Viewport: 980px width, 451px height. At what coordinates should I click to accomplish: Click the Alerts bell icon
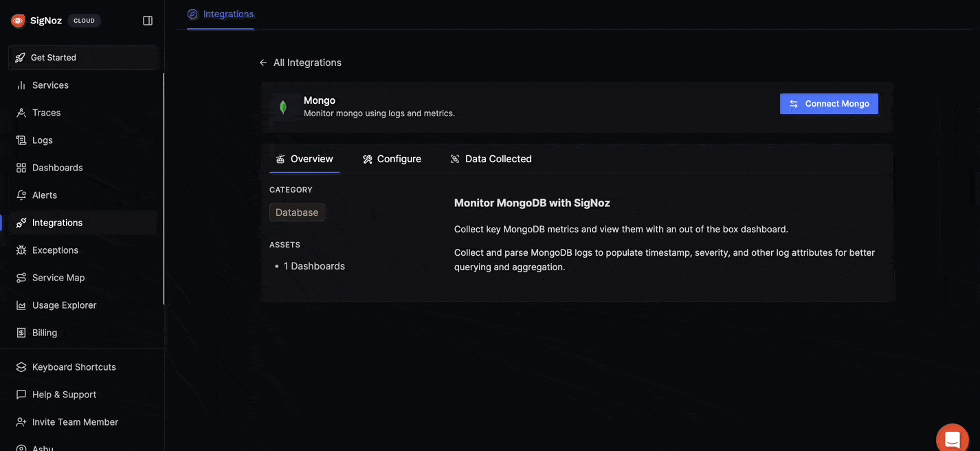(21, 195)
